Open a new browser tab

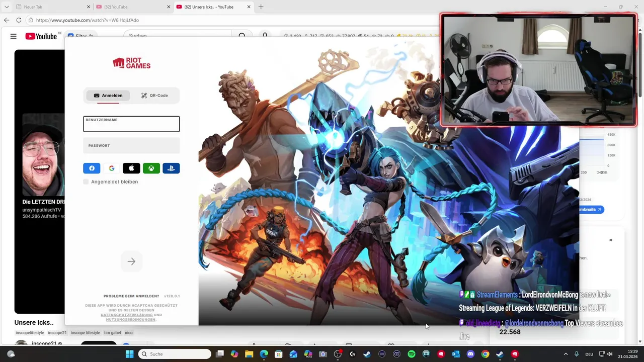(261, 7)
